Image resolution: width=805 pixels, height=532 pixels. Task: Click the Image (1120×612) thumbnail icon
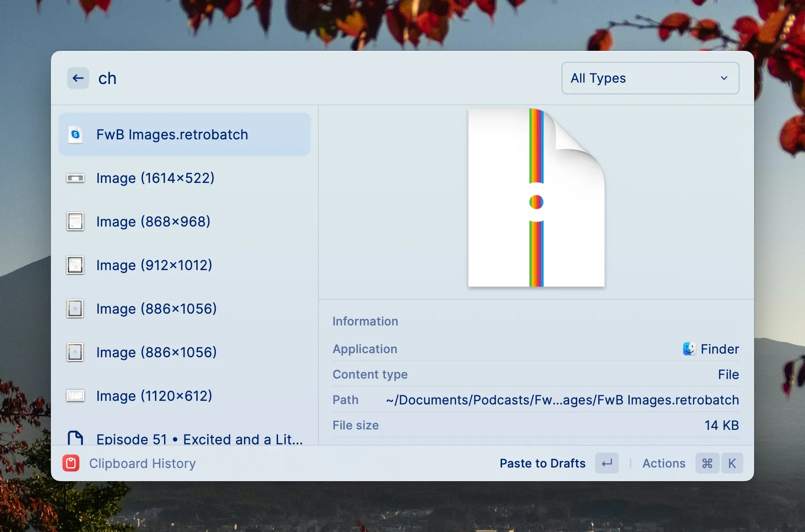click(x=75, y=396)
